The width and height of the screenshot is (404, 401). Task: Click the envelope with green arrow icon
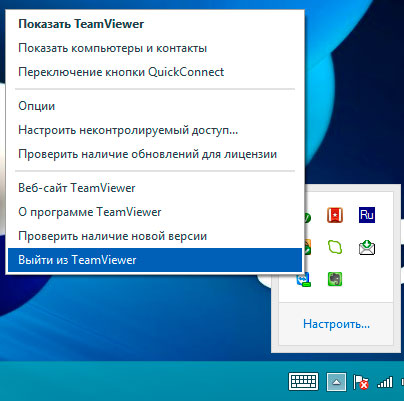point(367,247)
